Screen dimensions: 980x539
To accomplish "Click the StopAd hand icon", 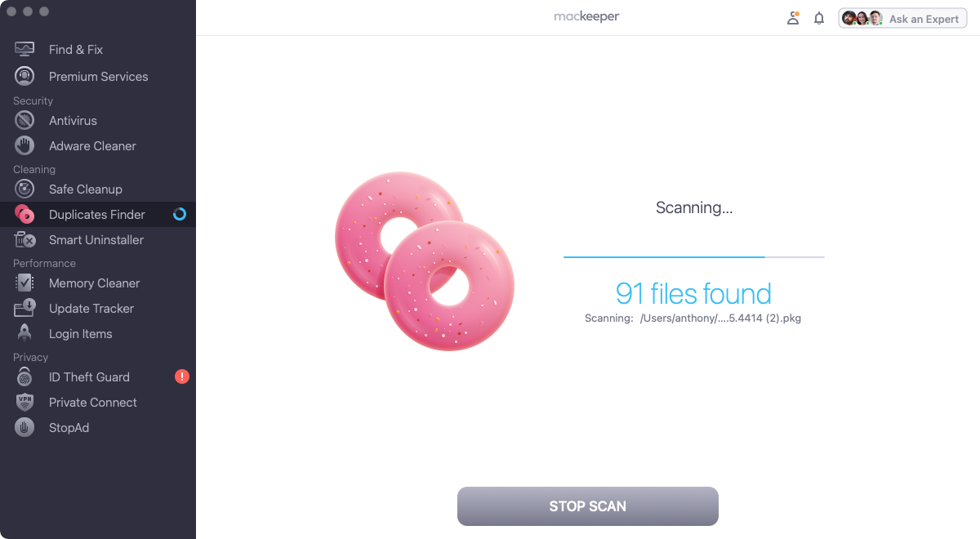I will click(x=24, y=427).
